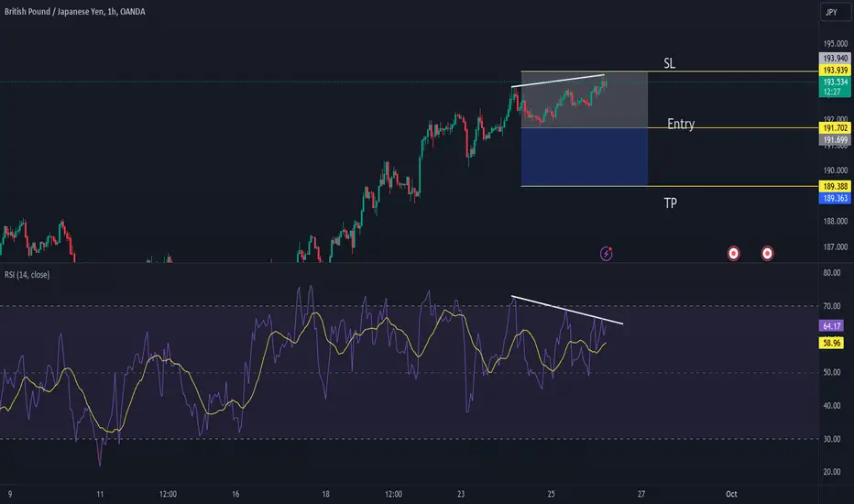
Task: Click the 27 date label on time axis
Action: tap(641, 494)
